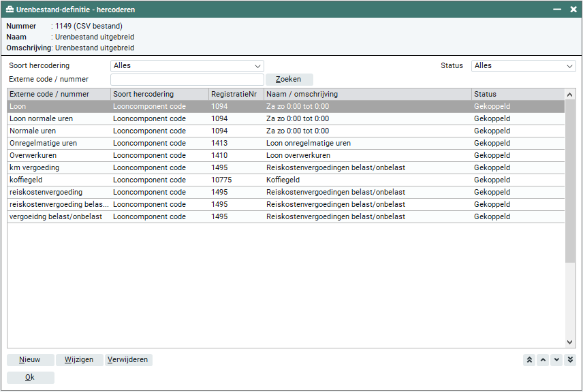
Task: Minimize the hercoderen window
Action: point(557,10)
